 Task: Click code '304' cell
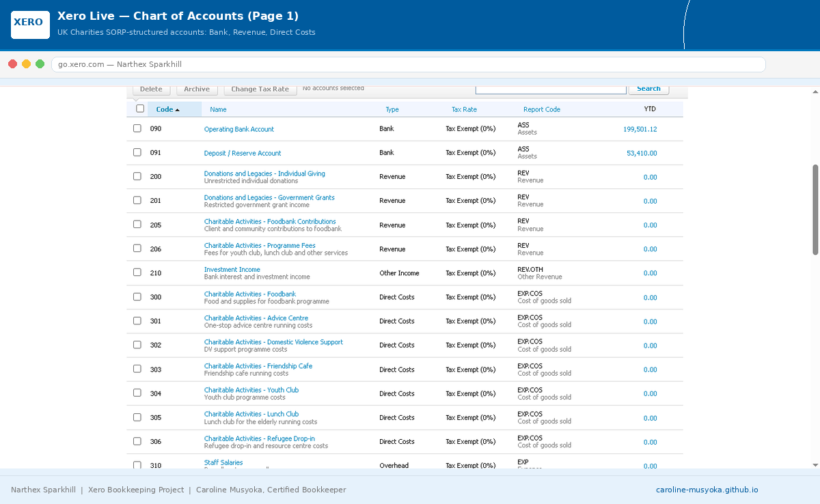[x=156, y=393]
